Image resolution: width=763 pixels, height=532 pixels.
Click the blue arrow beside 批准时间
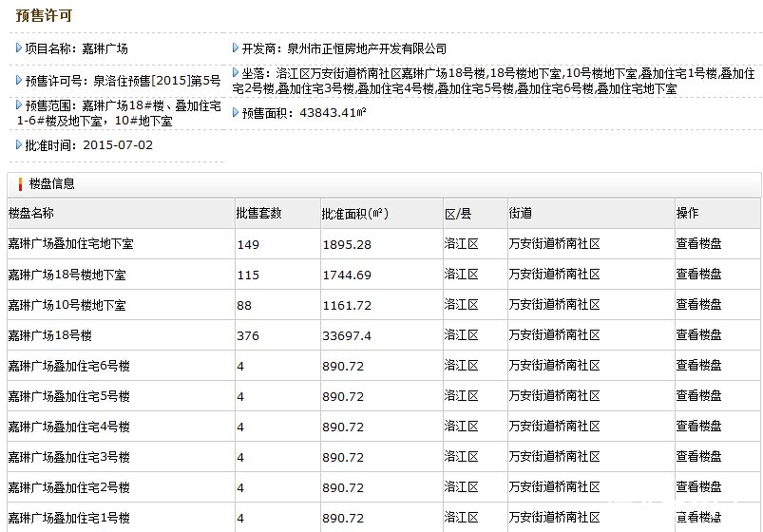click(18, 144)
